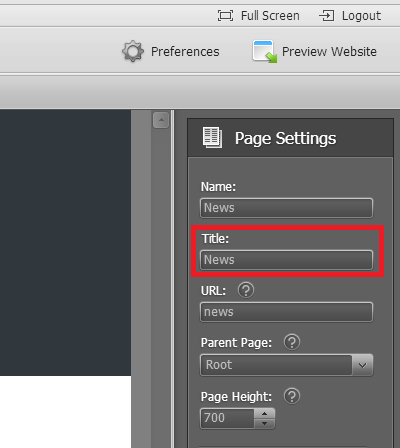Click the Page Settings document icon
The width and height of the screenshot is (400, 448).
tap(212, 137)
